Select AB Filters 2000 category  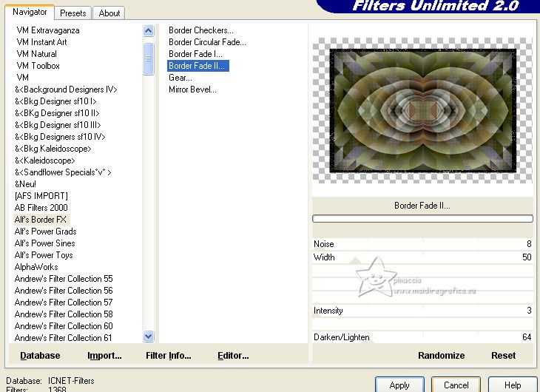click(x=41, y=207)
